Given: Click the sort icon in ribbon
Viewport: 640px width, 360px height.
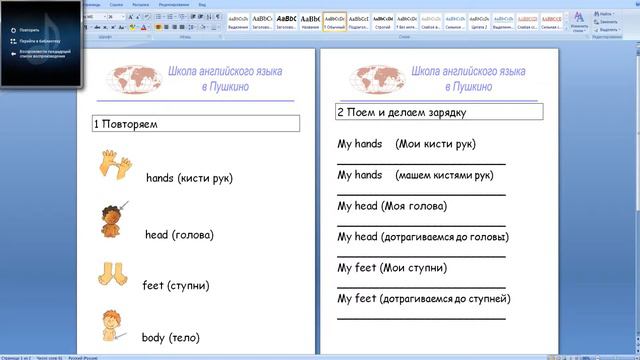Looking at the screenshot, I should tap(209, 17).
